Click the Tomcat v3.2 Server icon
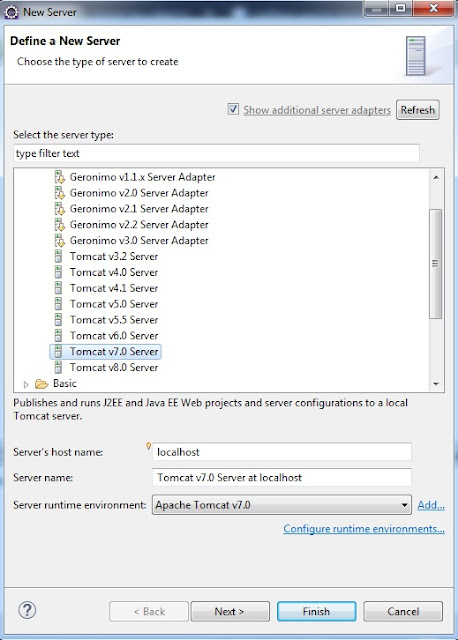 coord(59,256)
